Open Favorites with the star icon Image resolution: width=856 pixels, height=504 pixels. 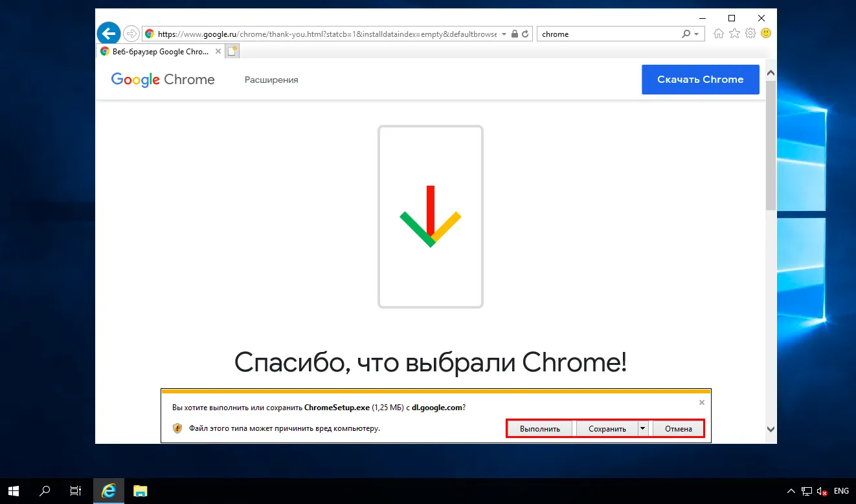coord(734,33)
